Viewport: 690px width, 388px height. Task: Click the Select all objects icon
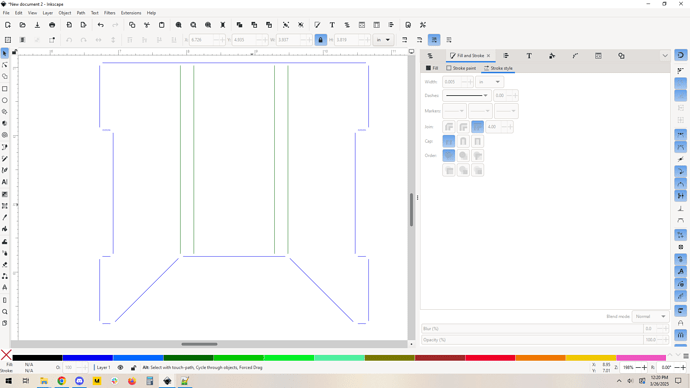pyautogui.click(x=8, y=40)
